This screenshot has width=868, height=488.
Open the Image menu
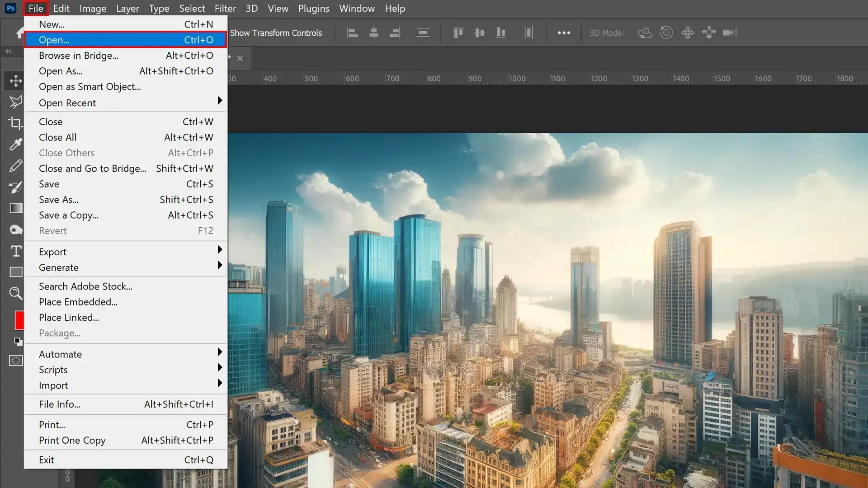(93, 8)
